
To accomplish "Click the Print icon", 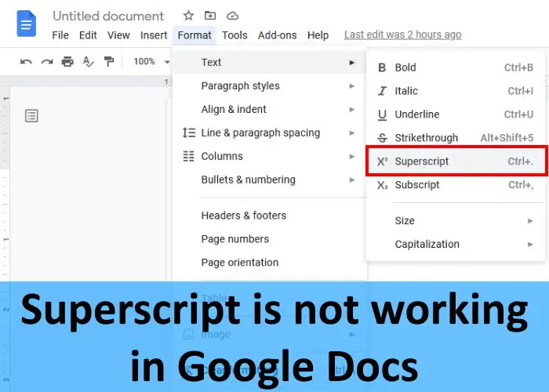I will 67,62.
